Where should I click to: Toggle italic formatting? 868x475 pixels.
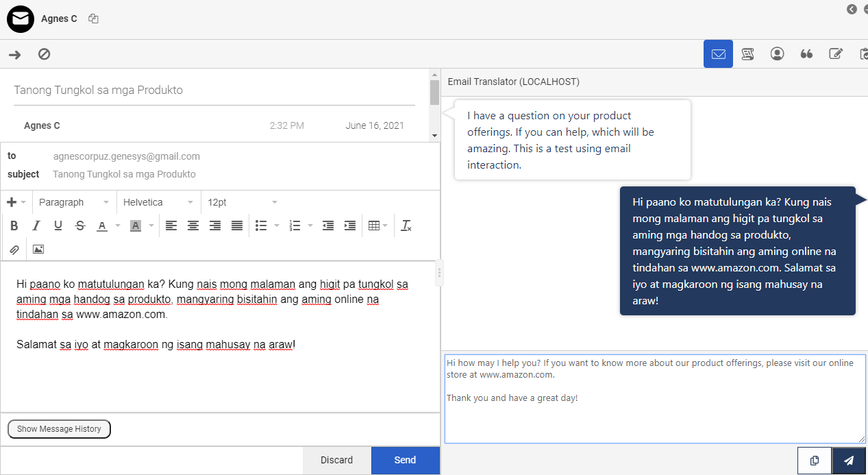tap(36, 226)
